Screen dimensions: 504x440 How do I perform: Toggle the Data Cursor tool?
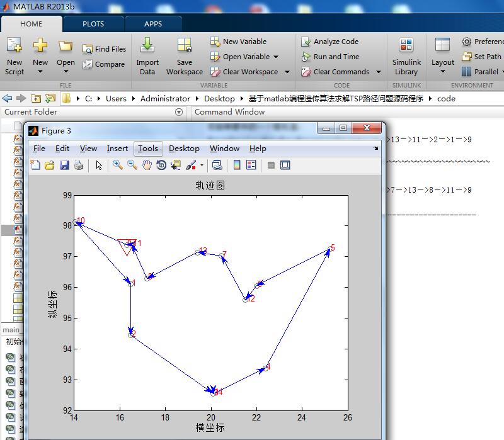(176, 165)
